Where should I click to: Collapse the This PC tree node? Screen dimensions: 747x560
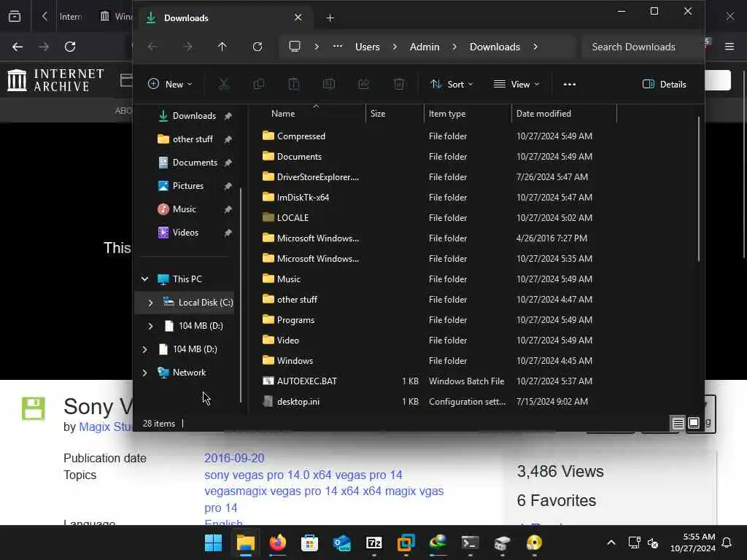145,279
